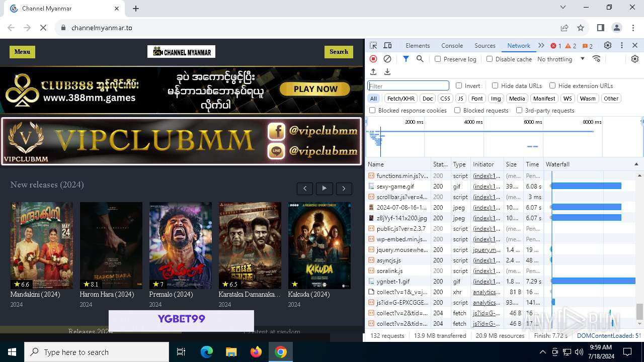Open network conditions wifi icon

[597, 59]
